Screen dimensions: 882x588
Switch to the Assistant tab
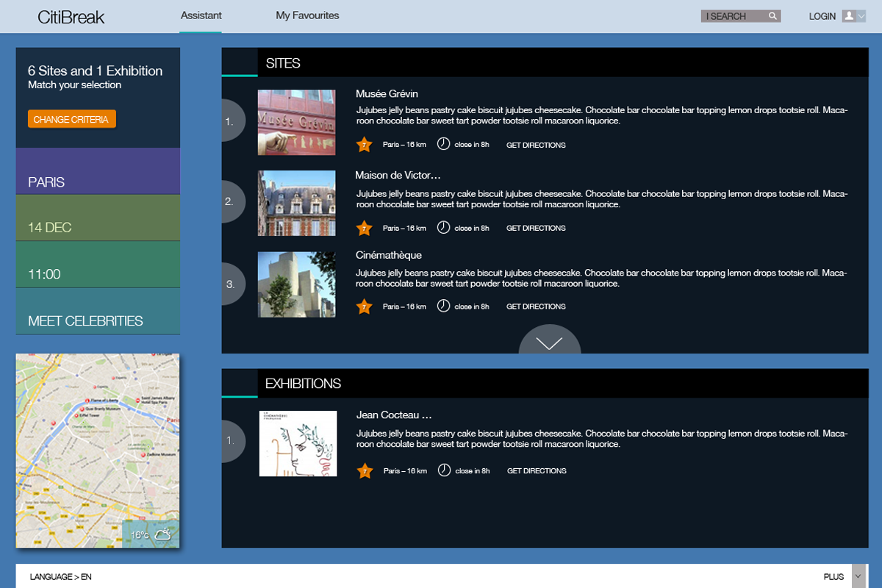coord(201,15)
